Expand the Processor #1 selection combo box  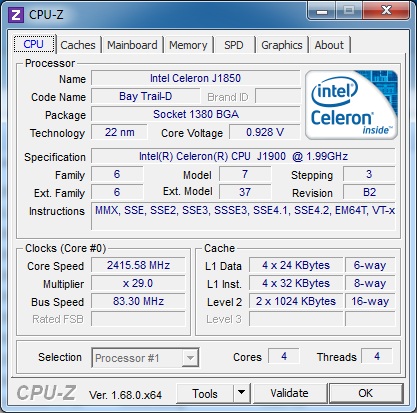pyautogui.click(x=145, y=358)
